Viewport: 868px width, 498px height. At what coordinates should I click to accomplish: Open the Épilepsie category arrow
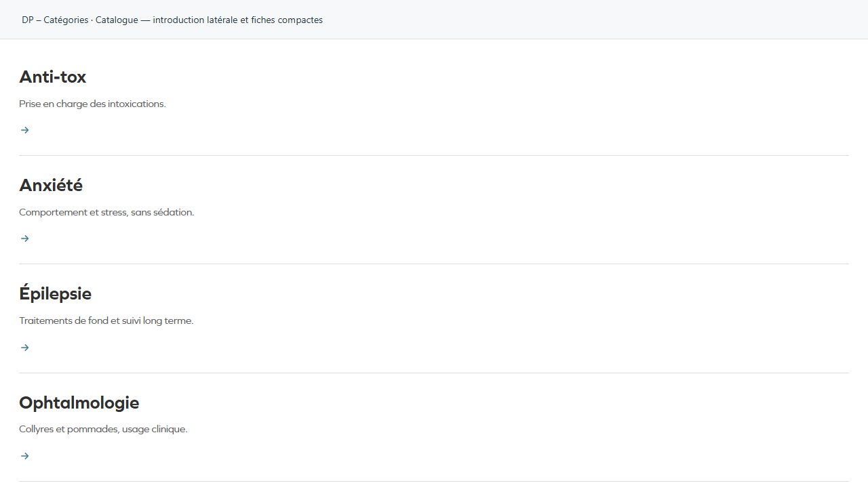coord(24,348)
